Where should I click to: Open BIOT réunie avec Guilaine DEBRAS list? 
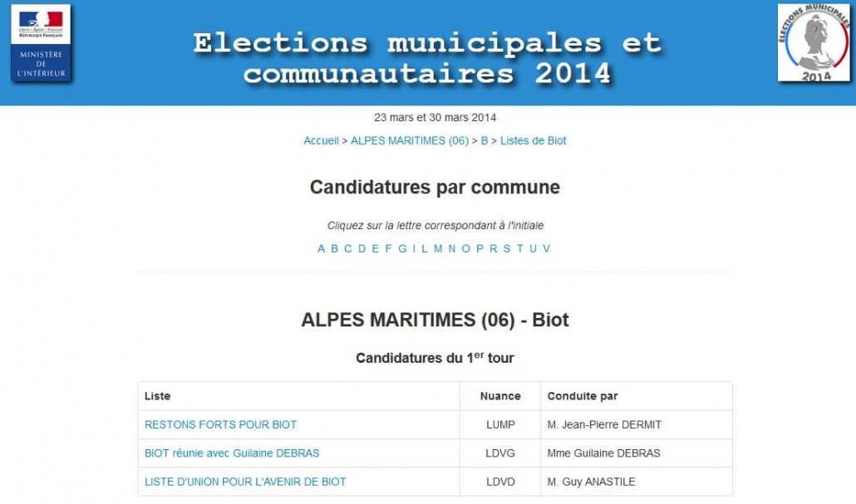232,453
